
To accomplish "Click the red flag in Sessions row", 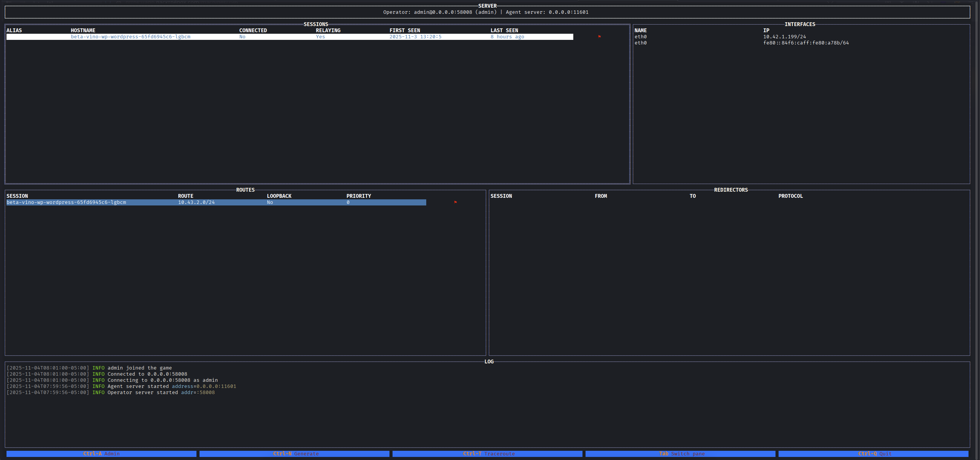I will click(599, 36).
